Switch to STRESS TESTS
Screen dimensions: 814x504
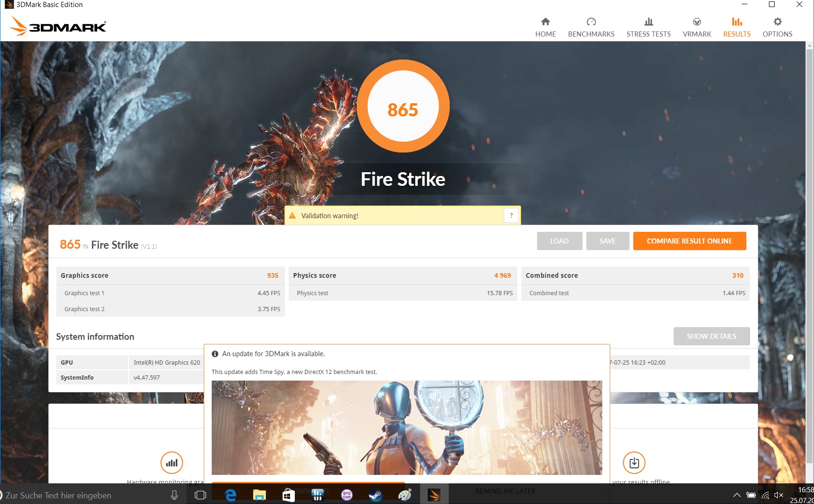point(648,27)
